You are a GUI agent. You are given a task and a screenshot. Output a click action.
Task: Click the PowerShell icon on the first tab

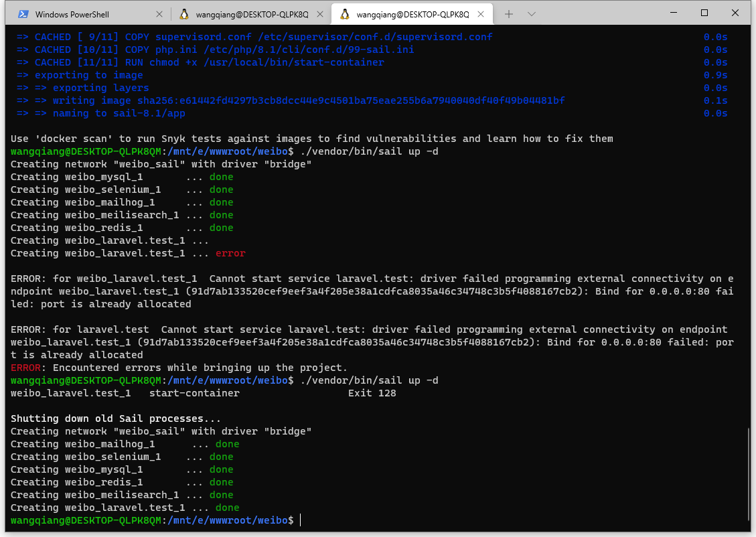pyautogui.click(x=23, y=14)
